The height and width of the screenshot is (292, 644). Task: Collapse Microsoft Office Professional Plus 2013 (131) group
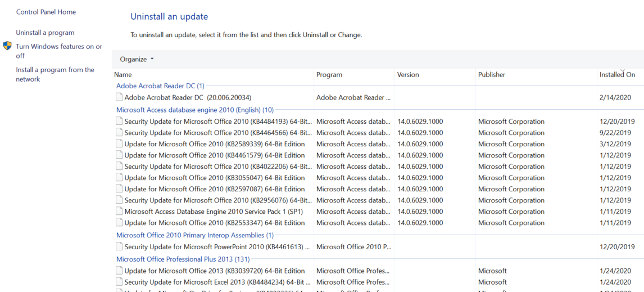click(x=183, y=259)
